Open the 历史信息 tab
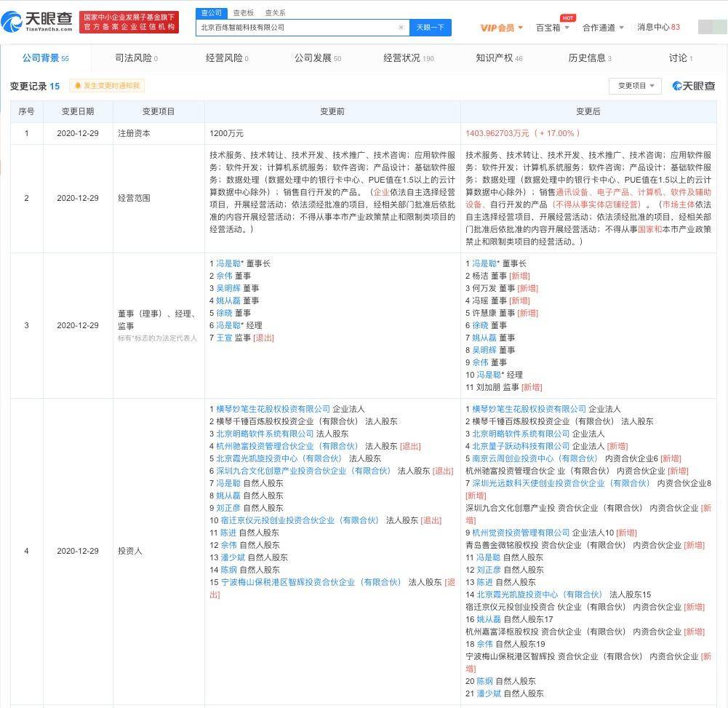Screen dimensions: 728x708 point(590,58)
